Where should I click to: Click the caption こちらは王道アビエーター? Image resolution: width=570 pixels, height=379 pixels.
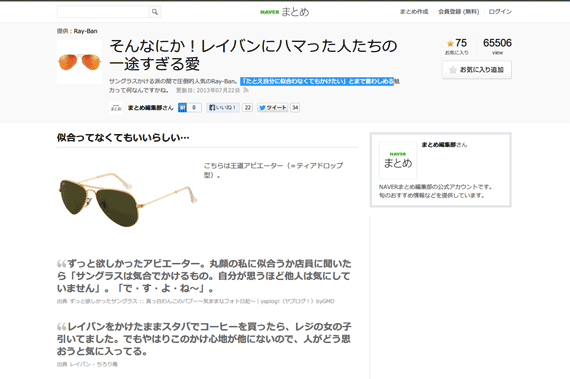pos(273,170)
